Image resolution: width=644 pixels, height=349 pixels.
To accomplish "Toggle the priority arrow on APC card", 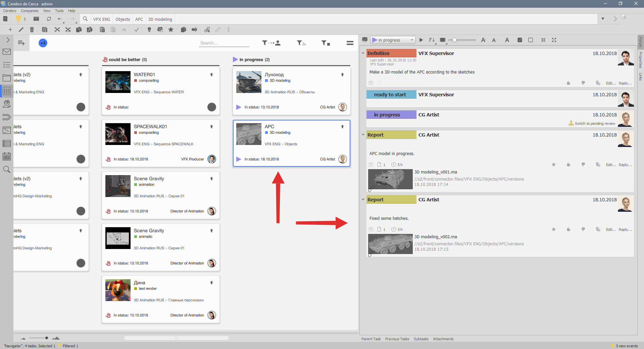I will pos(343,127).
